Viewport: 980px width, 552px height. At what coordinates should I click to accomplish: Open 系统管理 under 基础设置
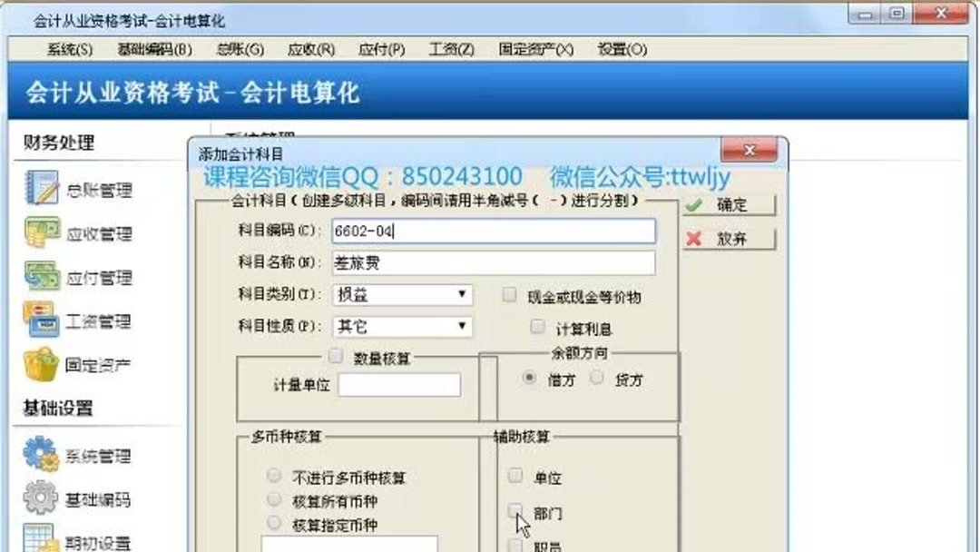click(x=37, y=457)
